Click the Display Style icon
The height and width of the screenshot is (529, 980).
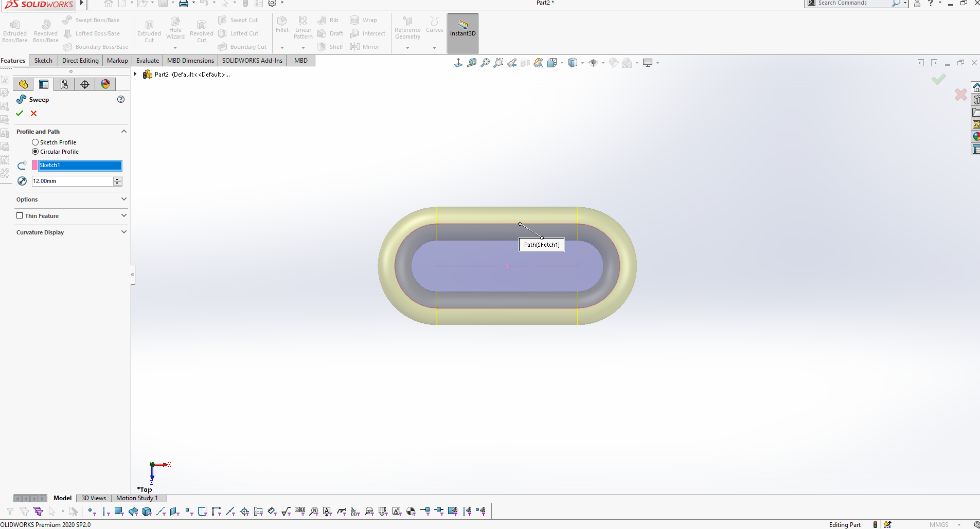(x=573, y=63)
